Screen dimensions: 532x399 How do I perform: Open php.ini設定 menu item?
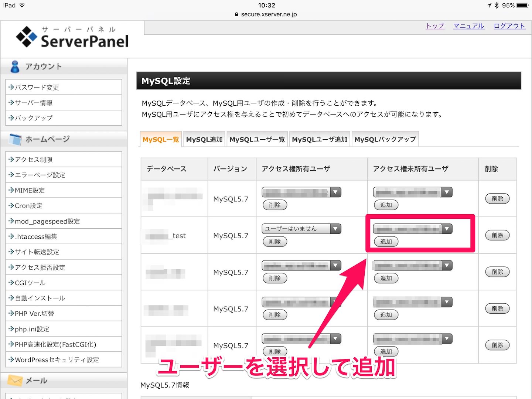pos(64,329)
